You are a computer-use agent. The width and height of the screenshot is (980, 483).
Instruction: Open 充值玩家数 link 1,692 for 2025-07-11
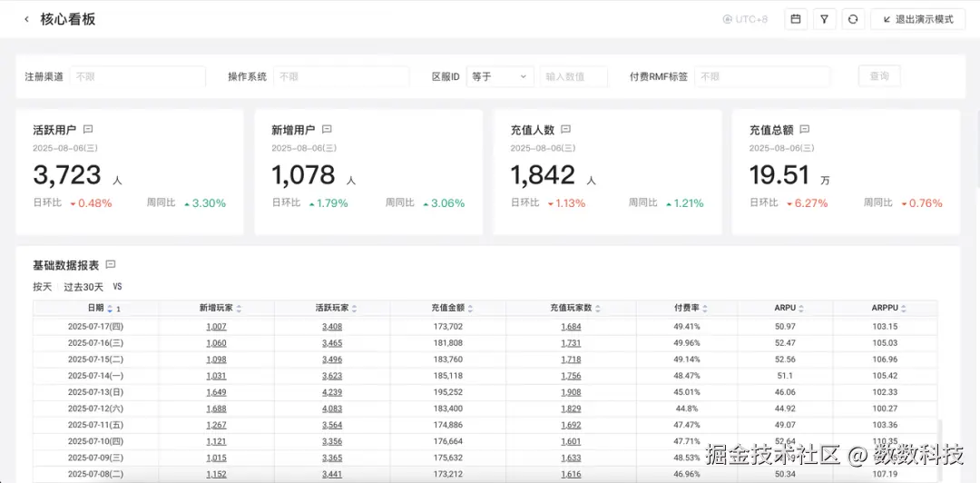(x=572, y=425)
